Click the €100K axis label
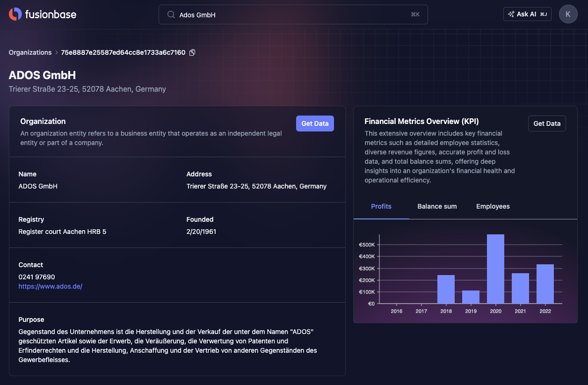Image resolution: width=588 pixels, height=385 pixels. click(x=367, y=292)
